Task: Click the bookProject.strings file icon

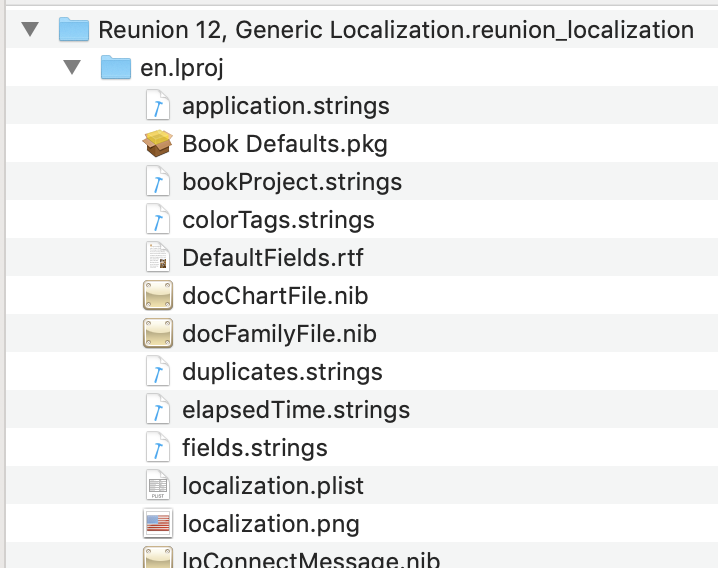Action: [158, 181]
